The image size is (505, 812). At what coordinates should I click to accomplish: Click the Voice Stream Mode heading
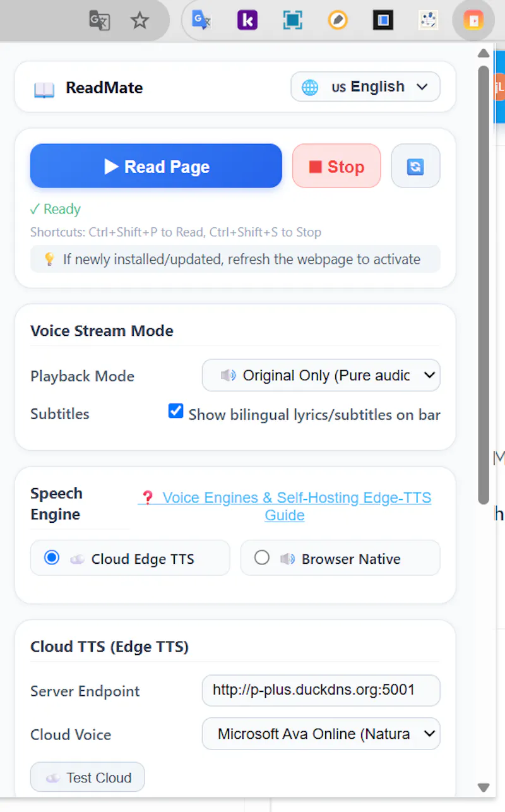tap(102, 331)
